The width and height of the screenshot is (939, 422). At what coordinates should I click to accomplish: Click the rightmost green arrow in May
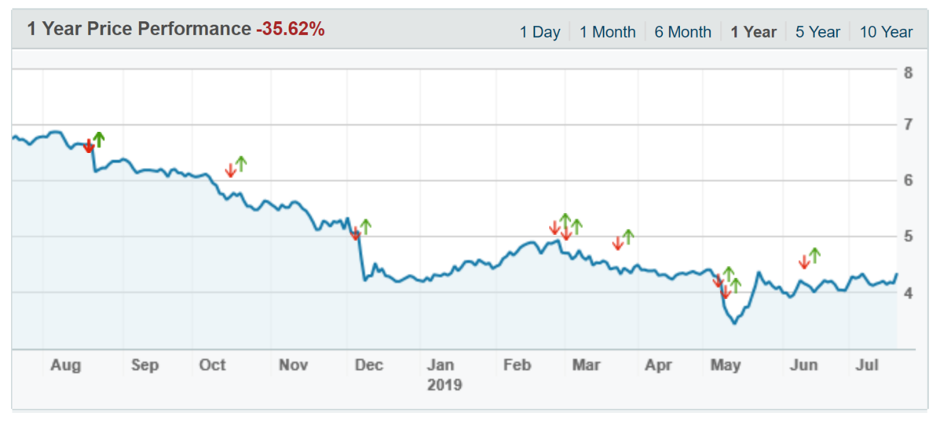coord(736,285)
